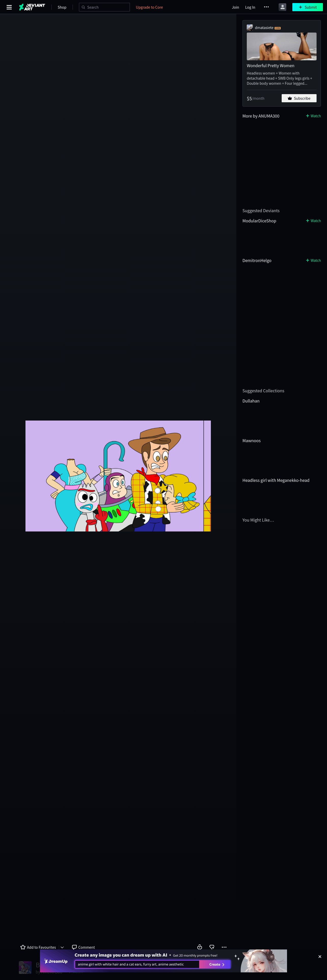327x980 pixels.
Task: Click the You Might Like… heading
Action: click(x=258, y=520)
